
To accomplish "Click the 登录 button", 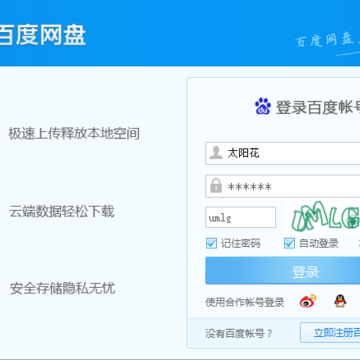I will click(x=283, y=270).
